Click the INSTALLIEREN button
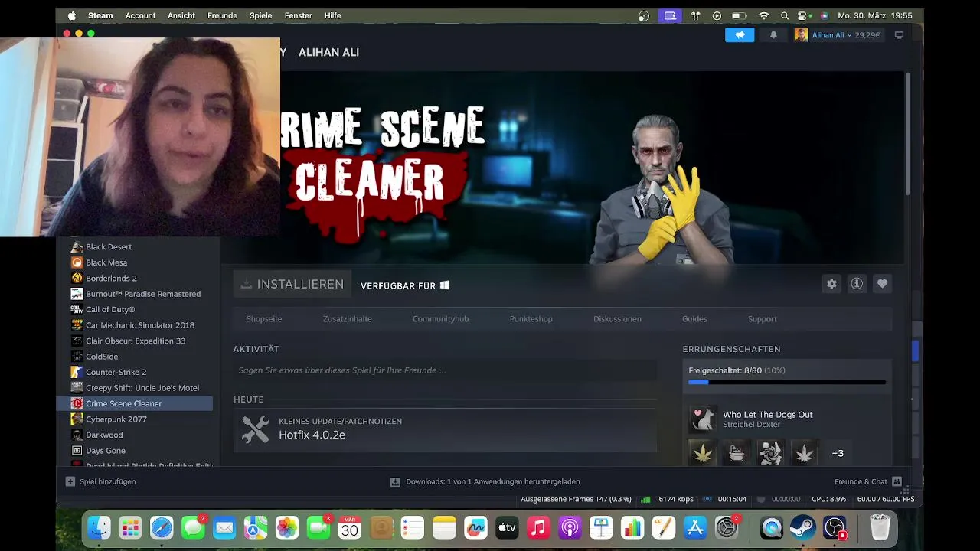This screenshot has width=980, height=551. click(x=292, y=284)
